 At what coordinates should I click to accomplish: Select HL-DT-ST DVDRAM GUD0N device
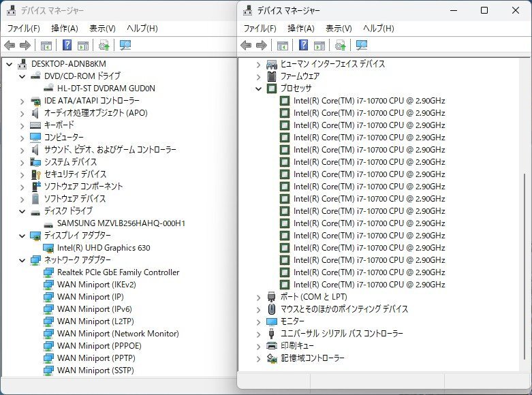point(106,89)
